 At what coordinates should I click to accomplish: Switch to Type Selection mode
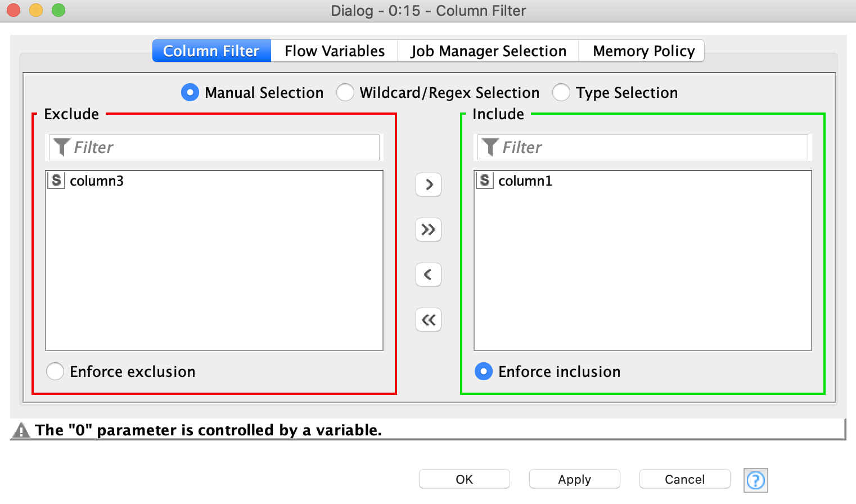[x=561, y=92]
